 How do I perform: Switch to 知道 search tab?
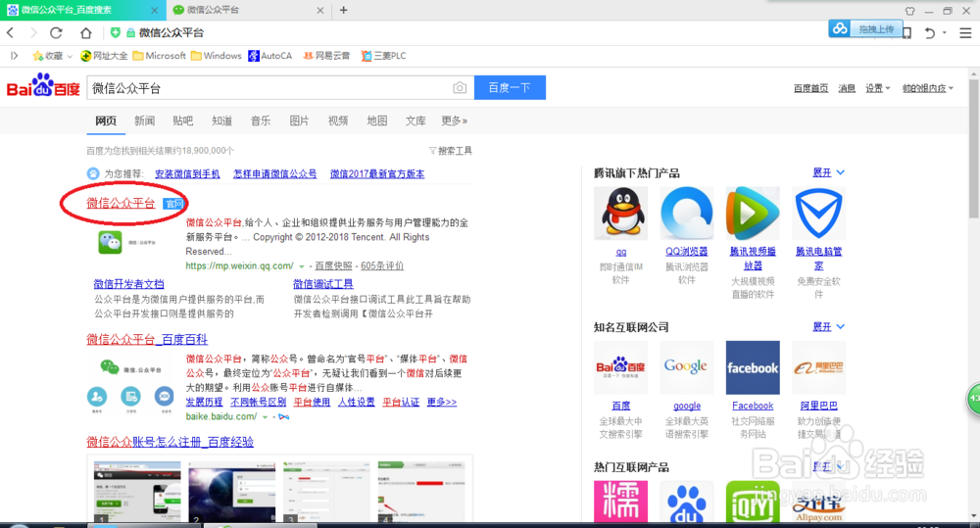point(221,120)
